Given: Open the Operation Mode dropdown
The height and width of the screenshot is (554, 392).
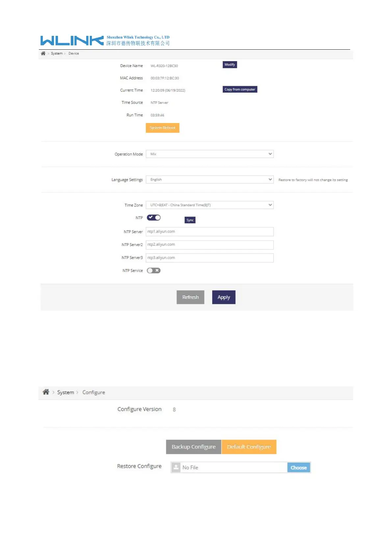Looking at the screenshot, I should point(210,154).
